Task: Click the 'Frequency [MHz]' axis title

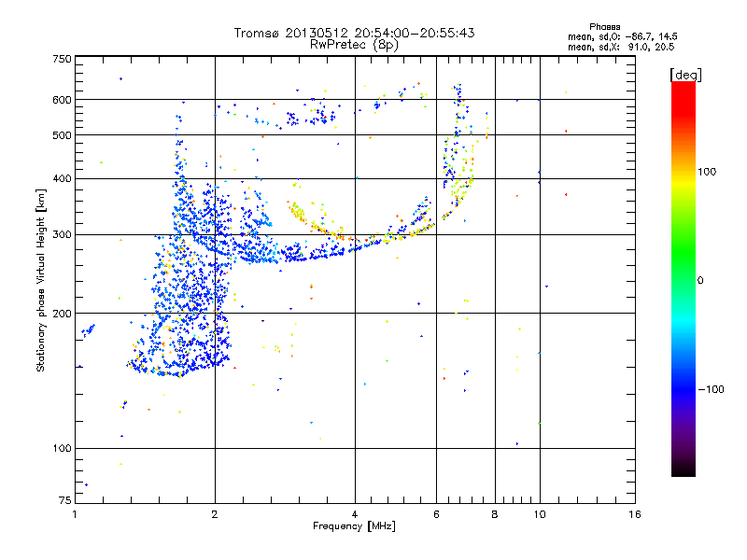Action: 354,526
